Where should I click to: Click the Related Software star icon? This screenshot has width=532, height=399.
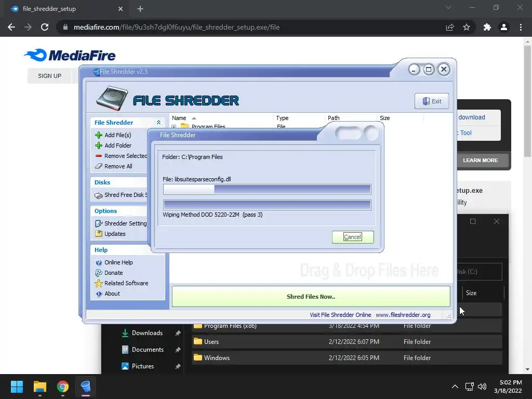99,283
